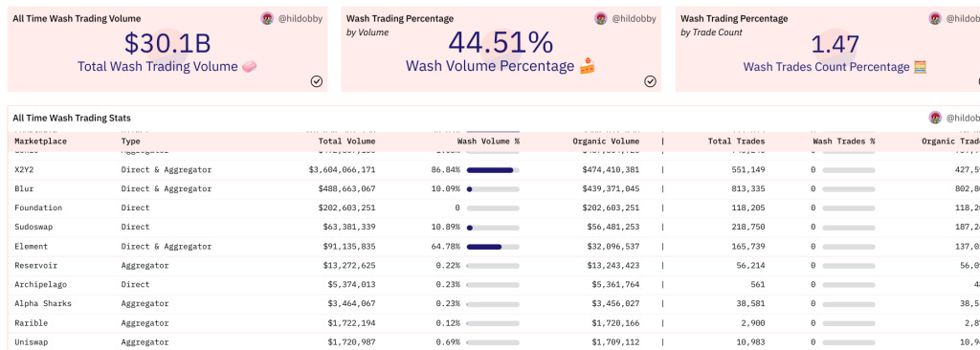
Task: Click the cake emoji after Wash Volume Percentage
Action: click(587, 66)
